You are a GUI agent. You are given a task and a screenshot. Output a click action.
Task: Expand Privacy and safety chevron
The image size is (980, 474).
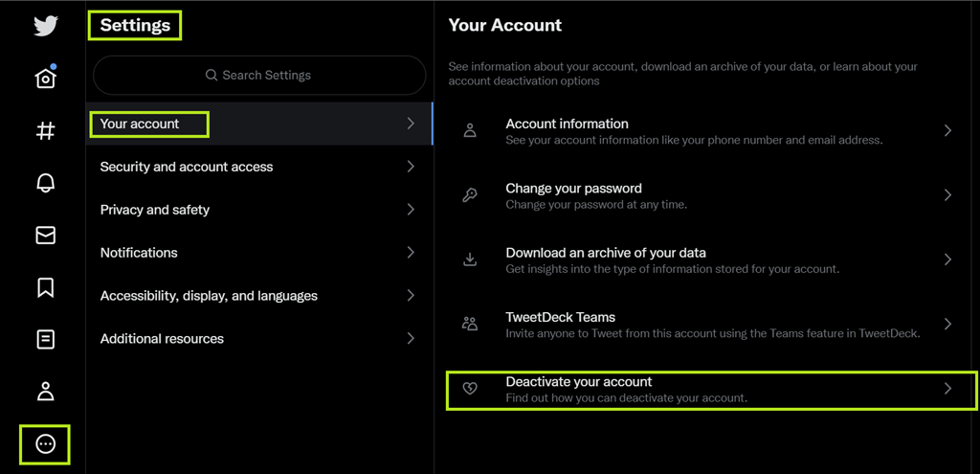pyautogui.click(x=411, y=210)
